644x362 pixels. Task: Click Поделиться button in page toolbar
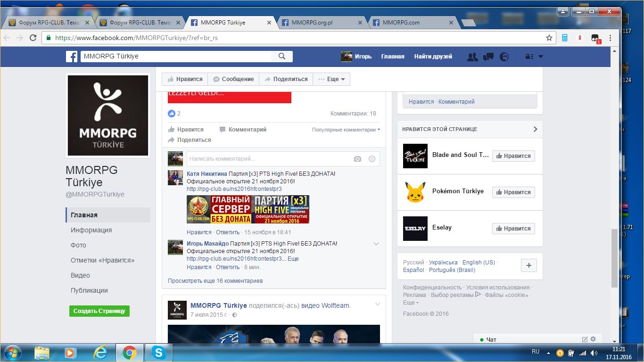click(286, 79)
